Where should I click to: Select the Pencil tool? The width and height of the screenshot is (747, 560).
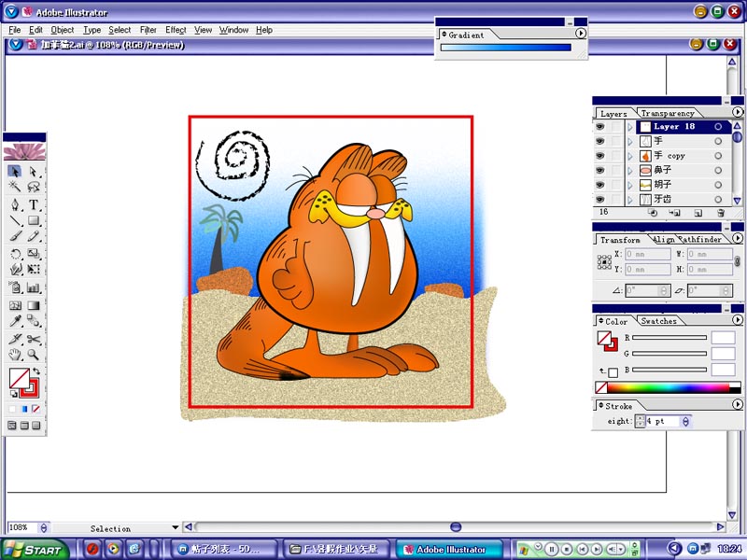33,236
